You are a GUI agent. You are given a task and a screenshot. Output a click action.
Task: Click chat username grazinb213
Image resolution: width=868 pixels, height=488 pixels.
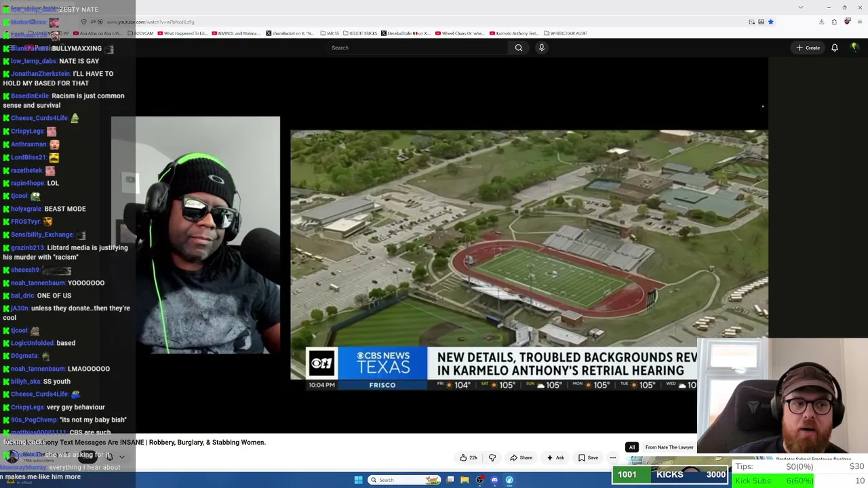pos(28,248)
